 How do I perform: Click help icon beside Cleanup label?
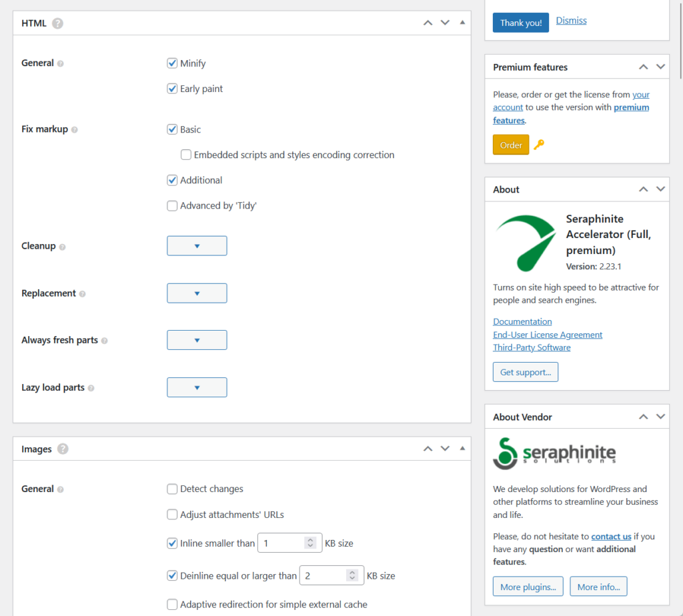pyautogui.click(x=62, y=247)
